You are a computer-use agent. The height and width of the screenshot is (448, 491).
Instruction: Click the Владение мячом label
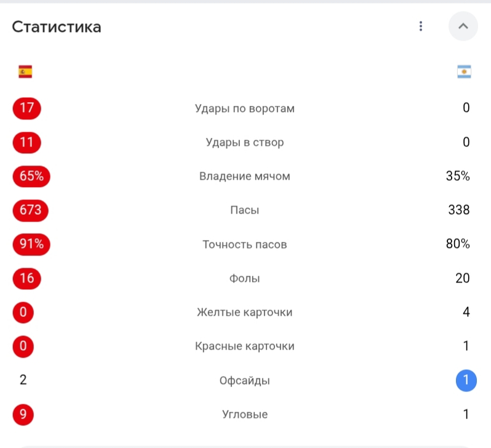244,177
